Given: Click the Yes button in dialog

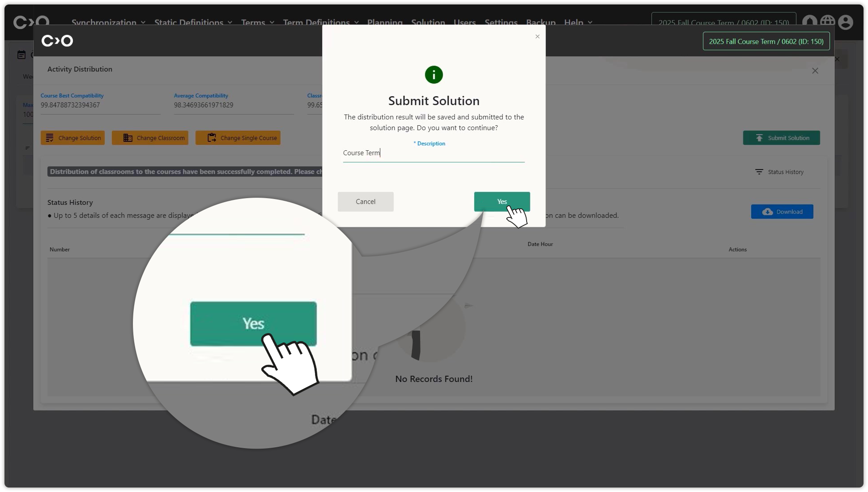Looking at the screenshot, I should [x=502, y=202].
